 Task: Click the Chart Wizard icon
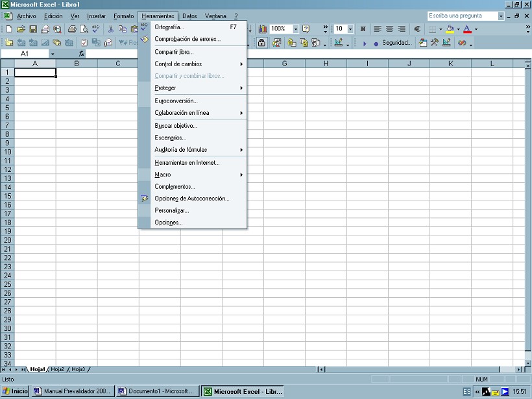263,29
